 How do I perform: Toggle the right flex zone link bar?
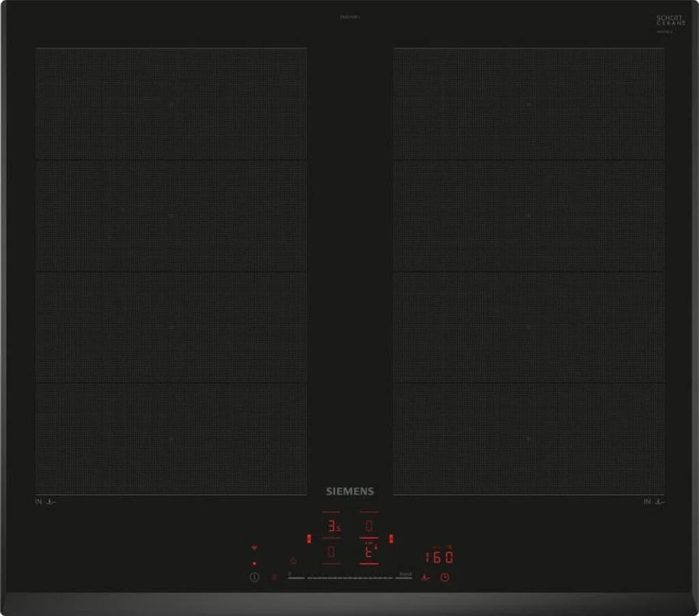[391, 539]
